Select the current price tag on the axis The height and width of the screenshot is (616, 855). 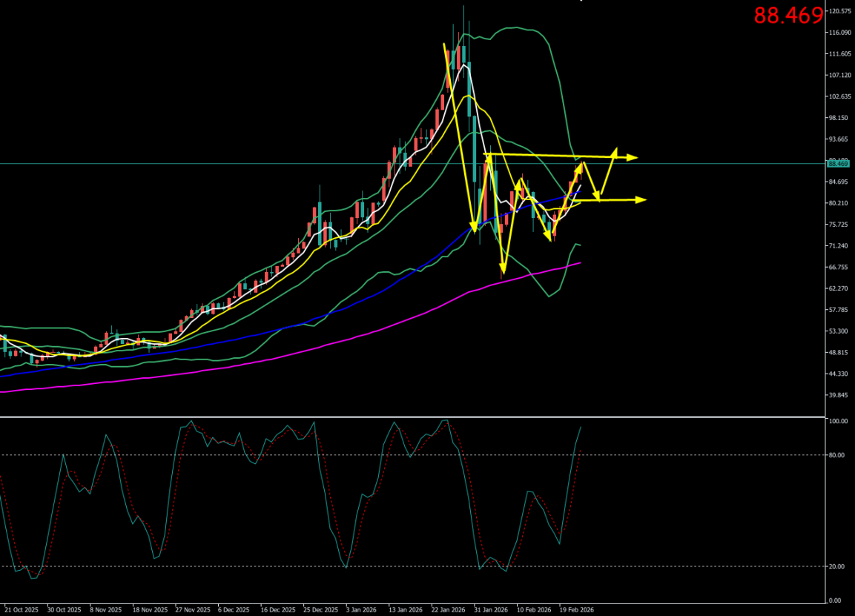pos(839,164)
